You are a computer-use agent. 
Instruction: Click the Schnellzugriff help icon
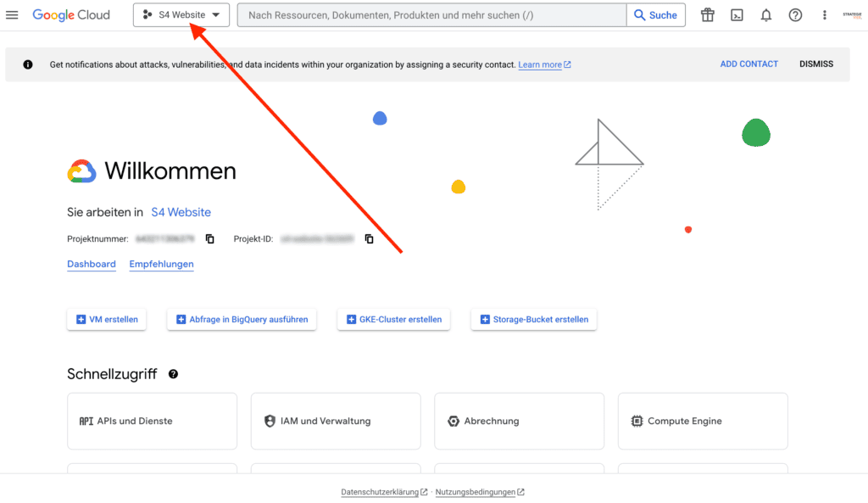[x=173, y=374]
